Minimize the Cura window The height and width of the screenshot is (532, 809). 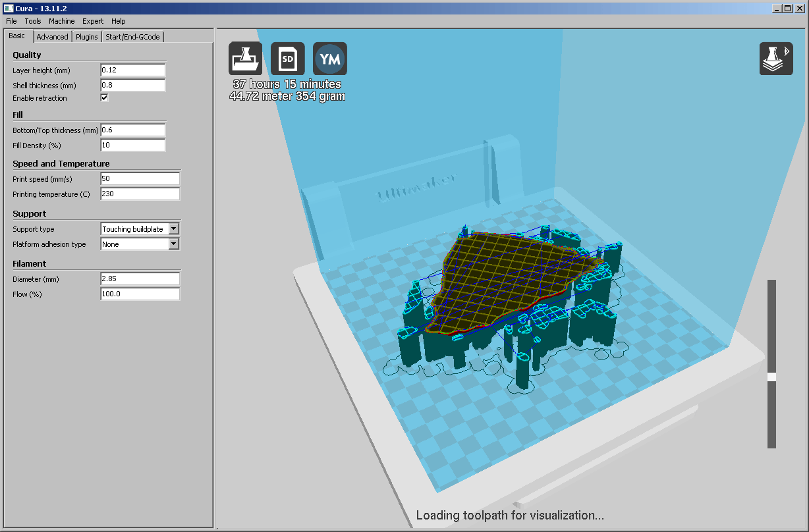point(777,8)
